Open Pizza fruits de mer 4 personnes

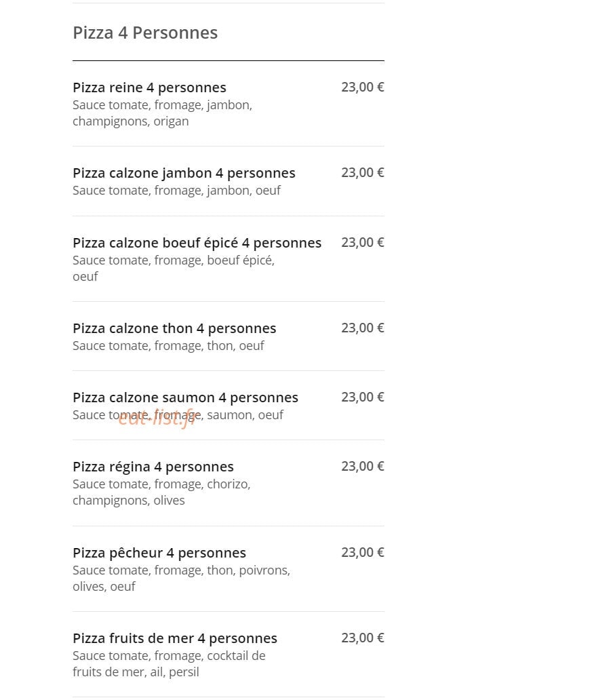[175, 638]
